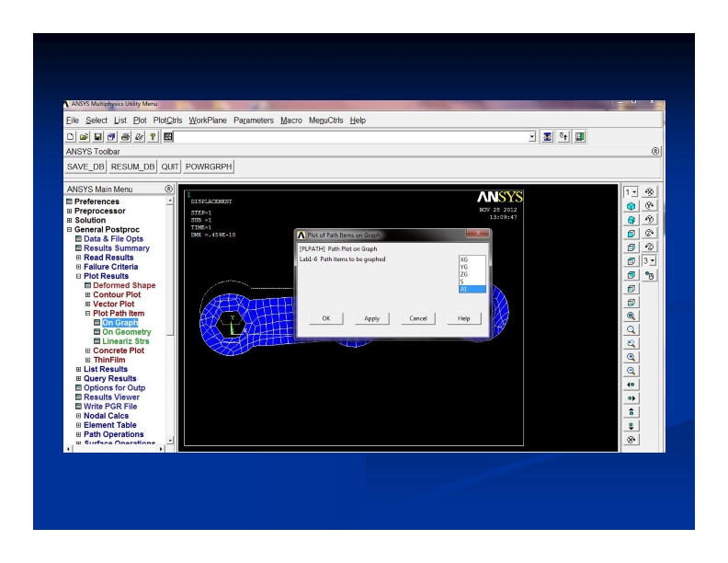Collapse the Plot Path Item node
This screenshot has width=728, height=563.
[87, 313]
